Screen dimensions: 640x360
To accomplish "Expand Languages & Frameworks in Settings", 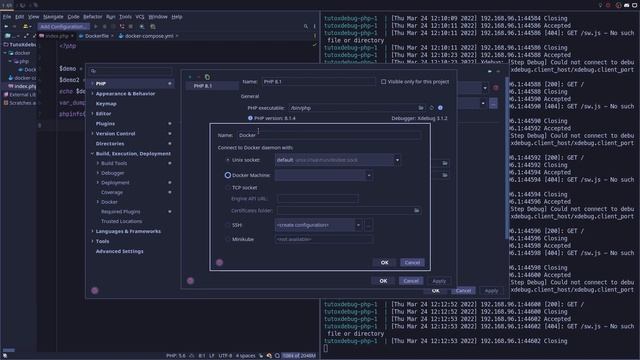I will (x=93, y=231).
